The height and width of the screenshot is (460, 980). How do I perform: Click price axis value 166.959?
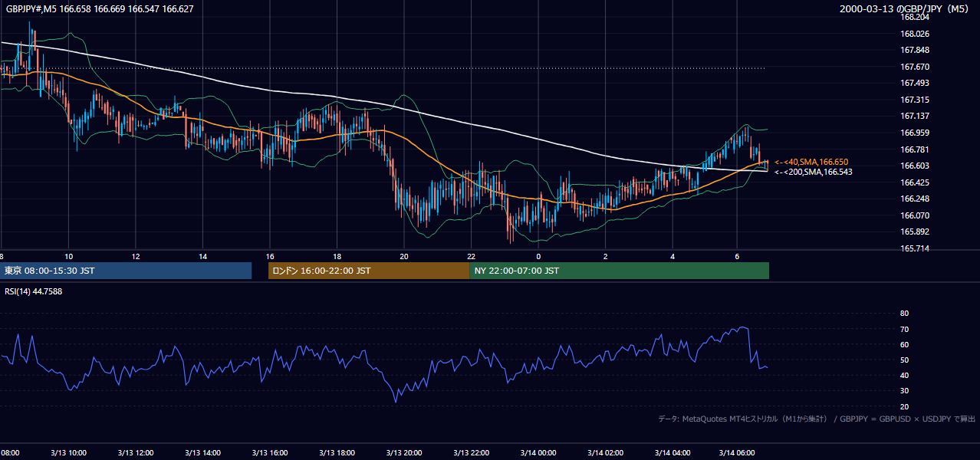point(914,133)
